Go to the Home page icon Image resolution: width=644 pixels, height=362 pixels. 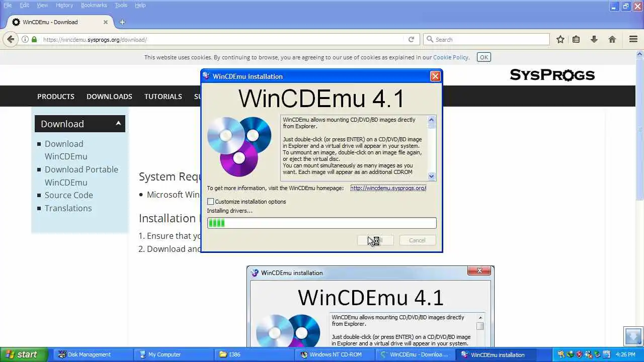pos(612,39)
